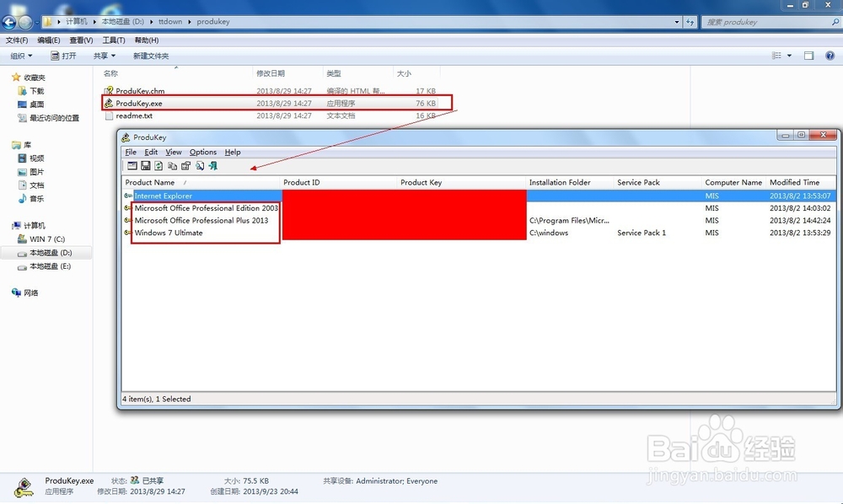This screenshot has width=843, height=504.
Task: Expand the ttdown breadcrumb arrow
Action: 189,22
